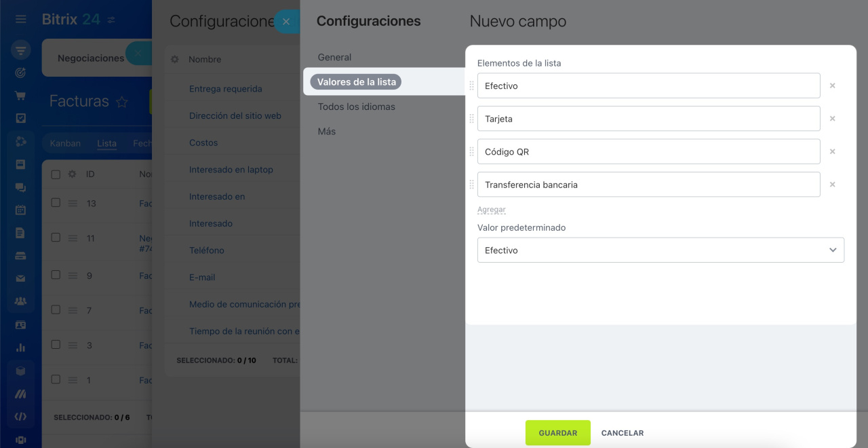This screenshot has width=868, height=448.
Task: Open row actions menu for invoice 9
Action: [x=73, y=276]
